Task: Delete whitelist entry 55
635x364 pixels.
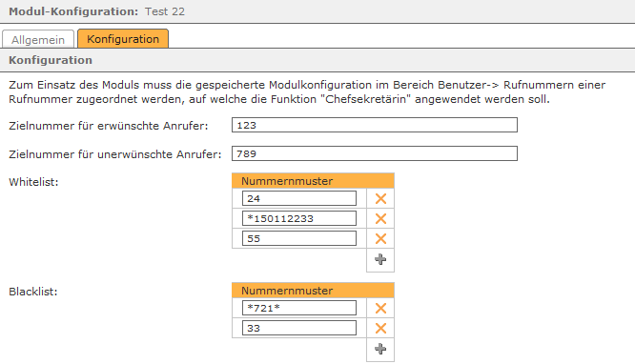Action: click(380, 238)
